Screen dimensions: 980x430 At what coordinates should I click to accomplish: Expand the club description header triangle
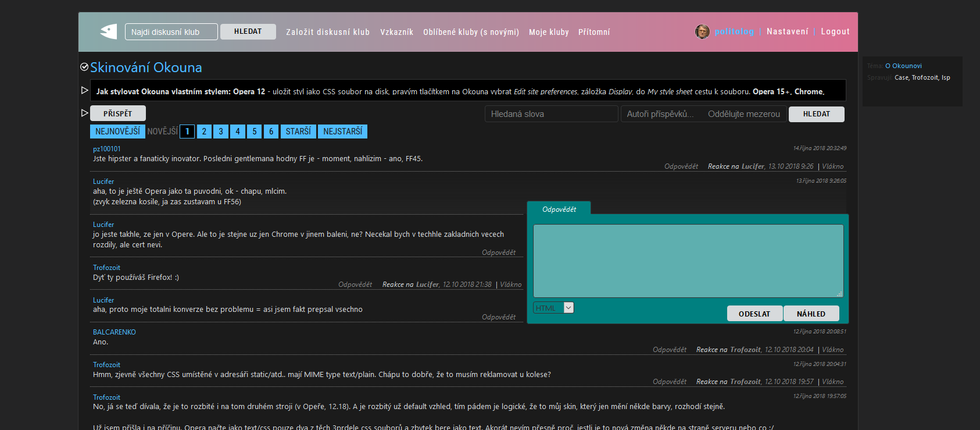(x=85, y=90)
